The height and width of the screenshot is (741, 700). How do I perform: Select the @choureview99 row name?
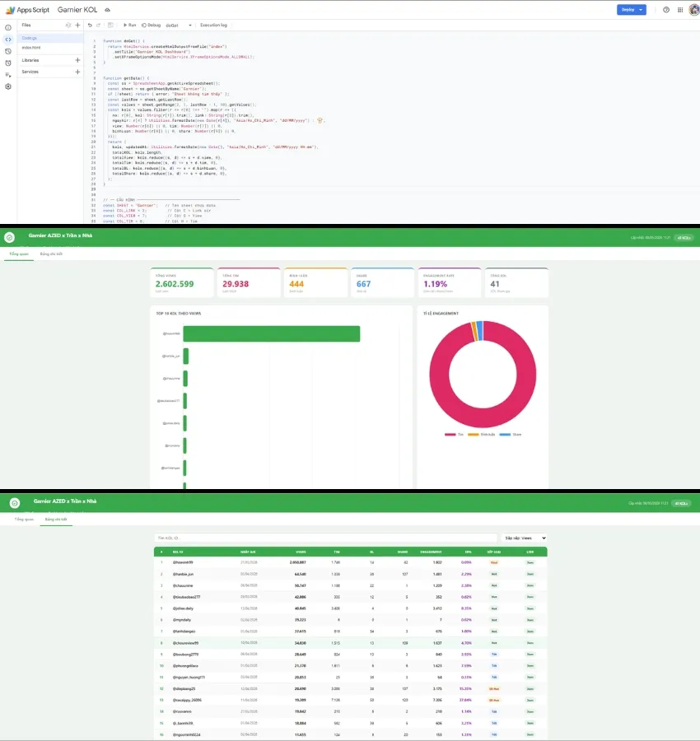185,643
